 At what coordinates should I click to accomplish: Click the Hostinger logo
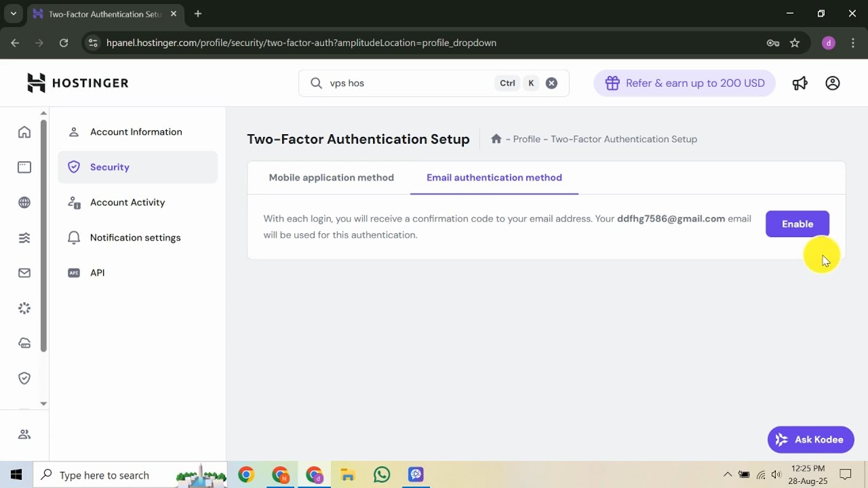[x=77, y=83]
